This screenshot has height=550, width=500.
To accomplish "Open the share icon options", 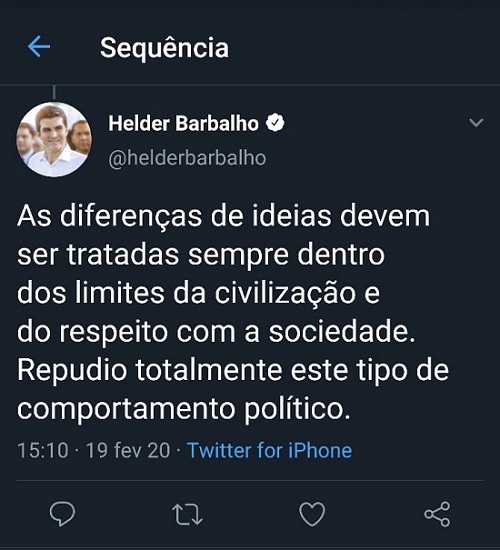I will (437, 514).
